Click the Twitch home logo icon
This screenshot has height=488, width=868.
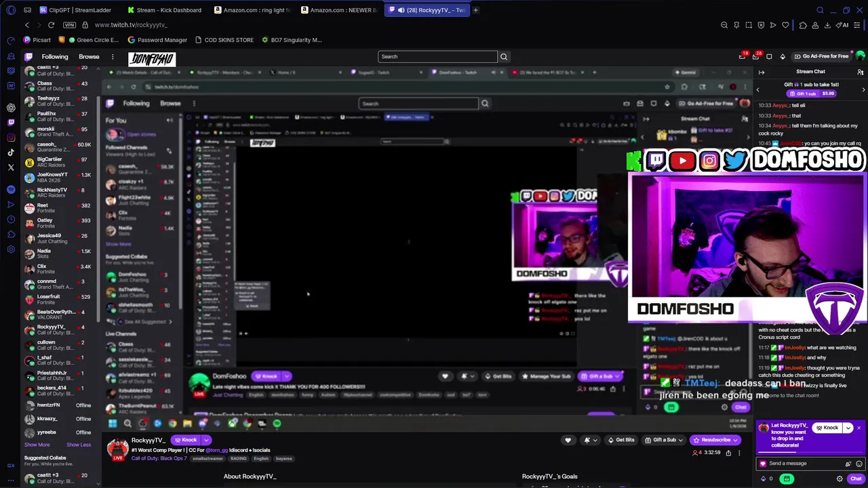click(x=28, y=57)
